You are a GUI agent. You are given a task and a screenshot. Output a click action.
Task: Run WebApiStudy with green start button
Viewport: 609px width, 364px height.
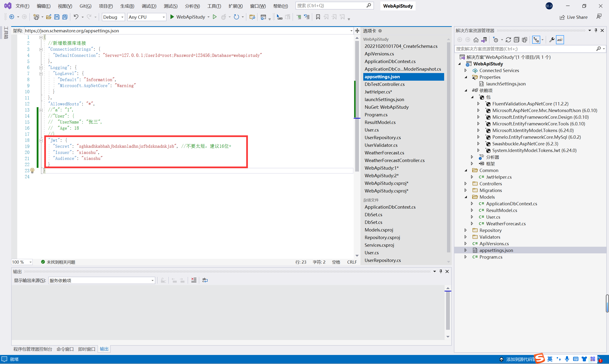tap(172, 17)
